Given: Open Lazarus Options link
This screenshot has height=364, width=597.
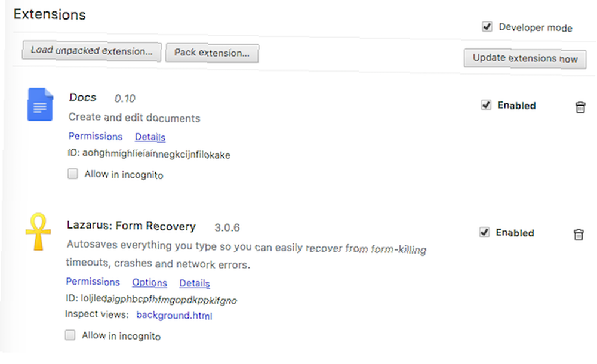Looking at the screenshot, I should 150,282.
